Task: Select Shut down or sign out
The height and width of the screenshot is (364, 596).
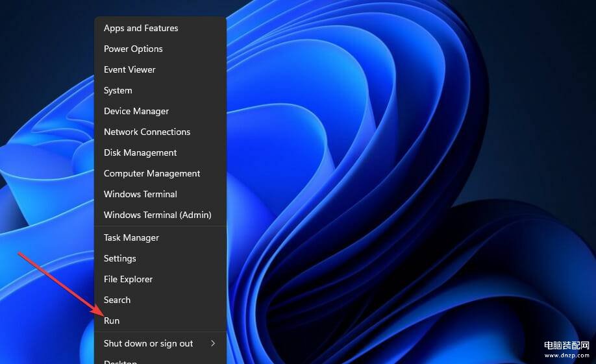Action: click(x=160, y=343)
